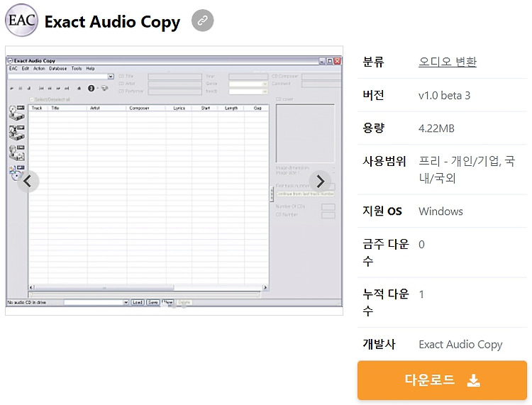Open the Genre dropdown in EAC screenshot
The width and height of the screenshot is (532, 405).
(x=265, y=84)
